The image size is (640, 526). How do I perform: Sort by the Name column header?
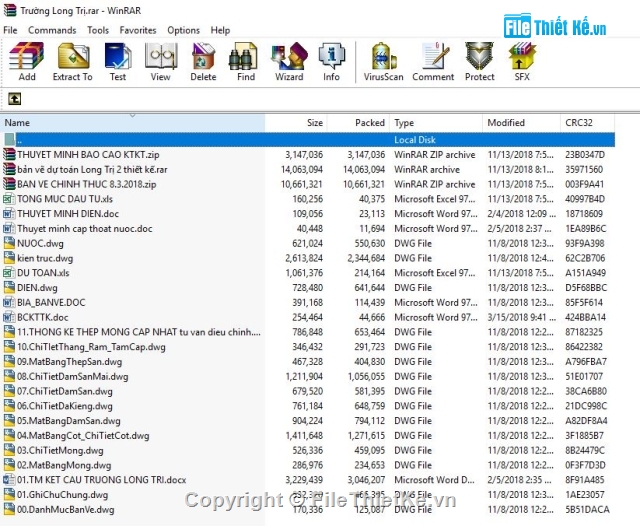133,123
